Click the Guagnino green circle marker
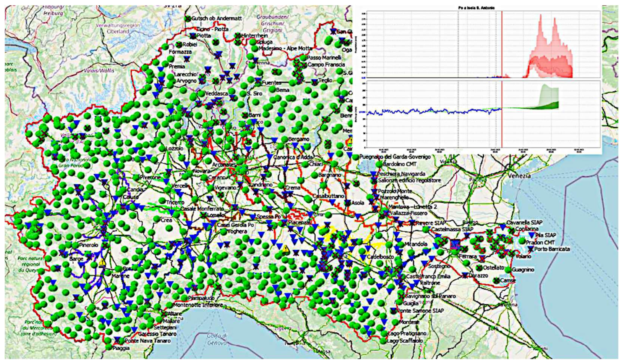Image resolution: width=622 pixels, height=364 pixels. pos(508,270)
